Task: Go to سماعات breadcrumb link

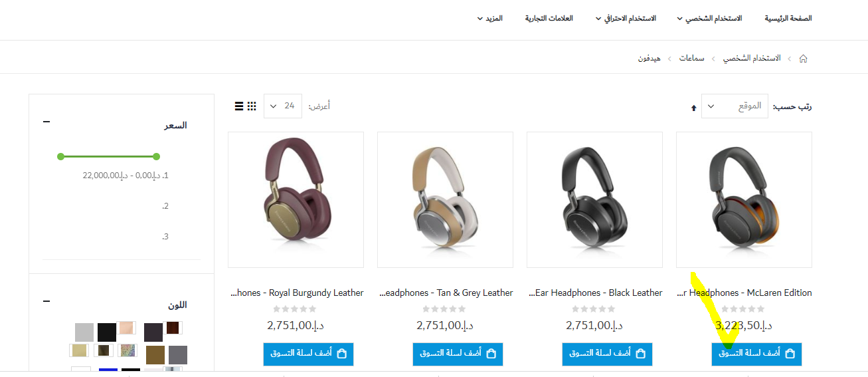Action: 692,59
